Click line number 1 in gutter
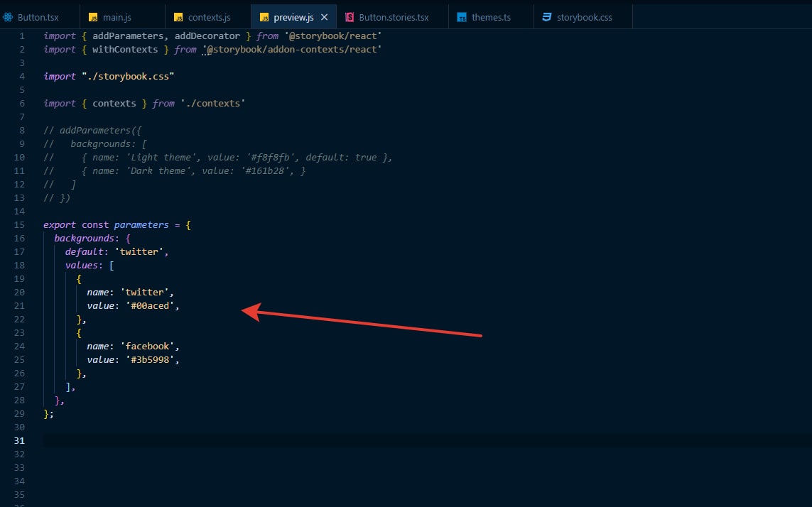This screenshot has height=507, width=812. click(22, 36)
